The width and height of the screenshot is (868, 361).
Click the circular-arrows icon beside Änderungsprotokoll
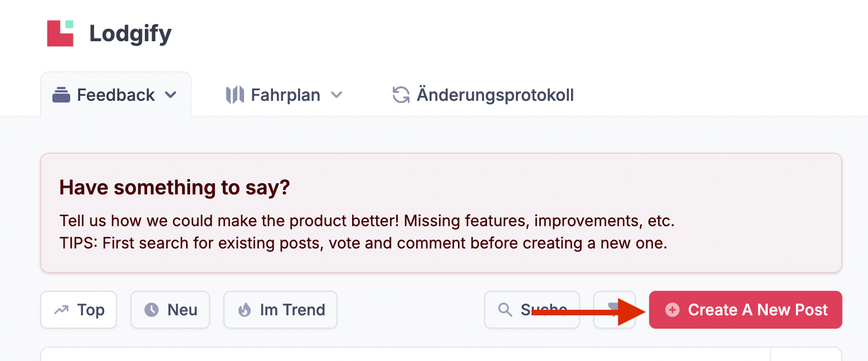(401, 95)
